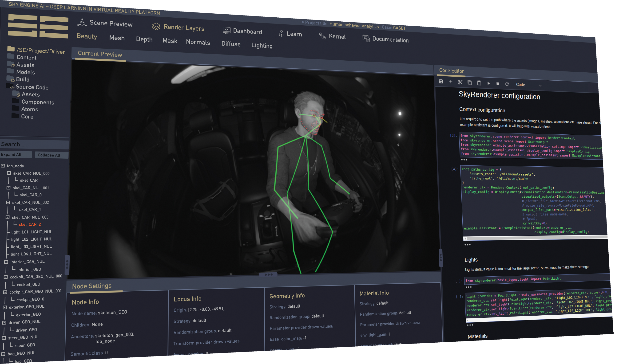Collapse the top_node tree item
This screenshot has height=364, width=619.
(3, 166)
